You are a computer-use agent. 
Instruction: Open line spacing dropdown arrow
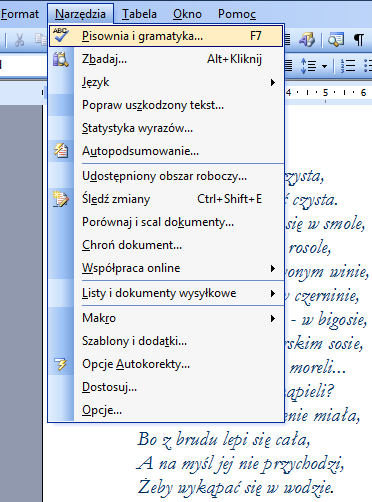point(324,66)
